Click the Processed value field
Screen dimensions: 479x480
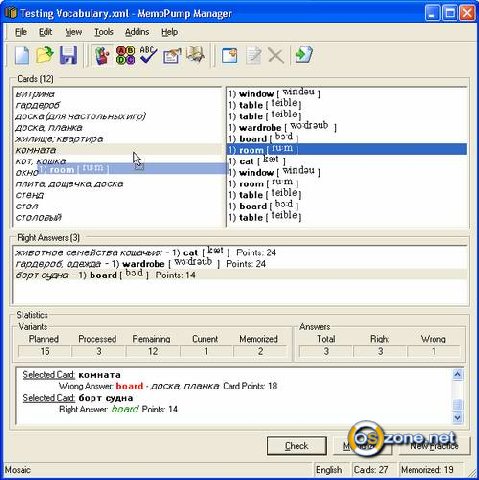(99, 351)
